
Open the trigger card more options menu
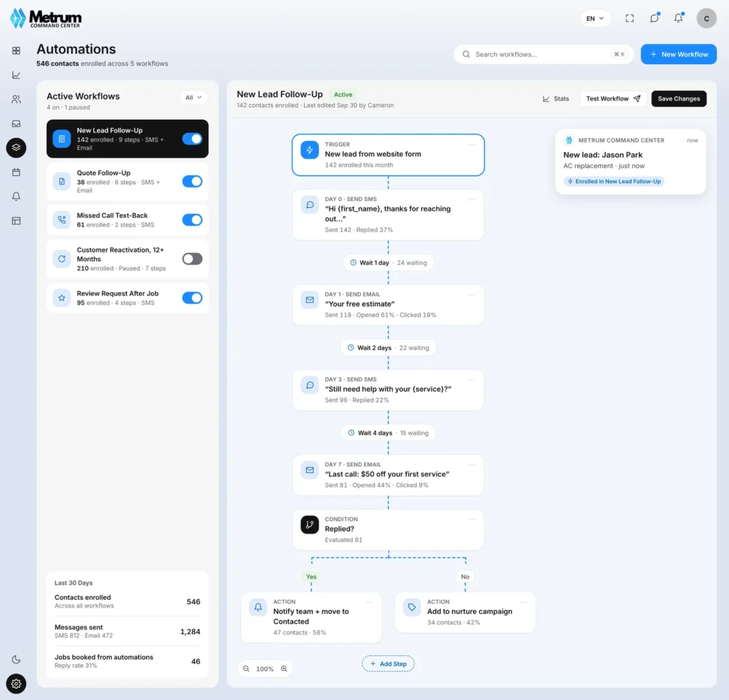tap(472, 145)
